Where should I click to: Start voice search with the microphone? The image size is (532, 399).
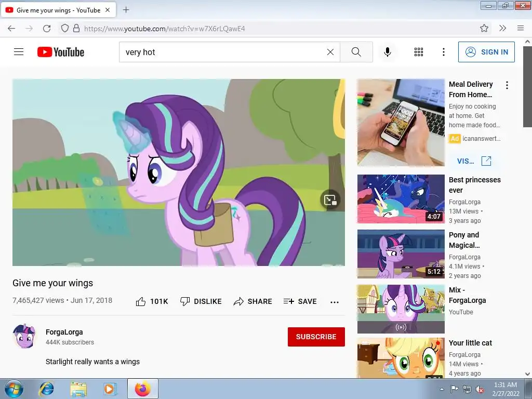[x=388, y=52]
